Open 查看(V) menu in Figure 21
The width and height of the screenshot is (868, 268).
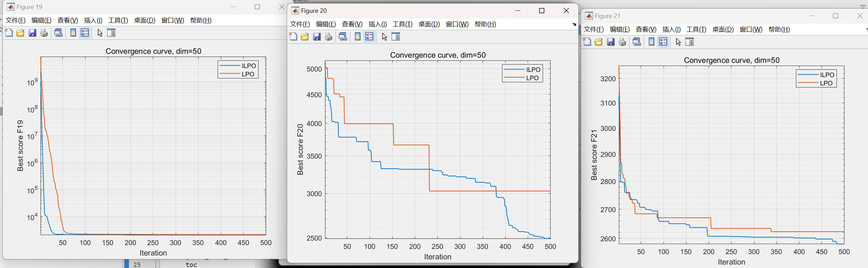point(646,30)
